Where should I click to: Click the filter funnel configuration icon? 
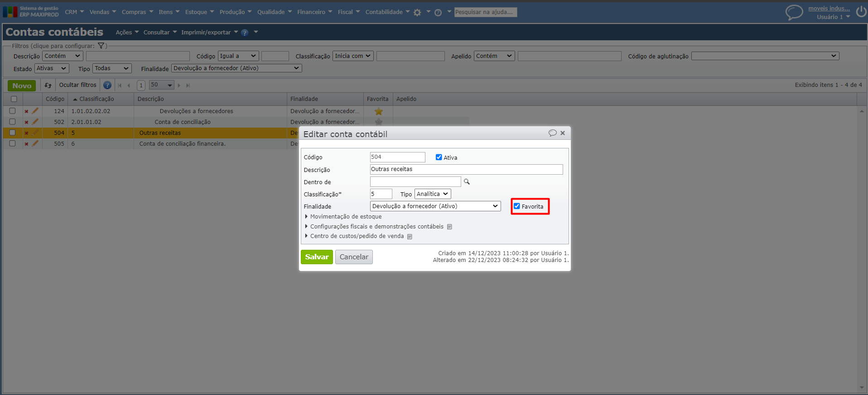point(101,46)
